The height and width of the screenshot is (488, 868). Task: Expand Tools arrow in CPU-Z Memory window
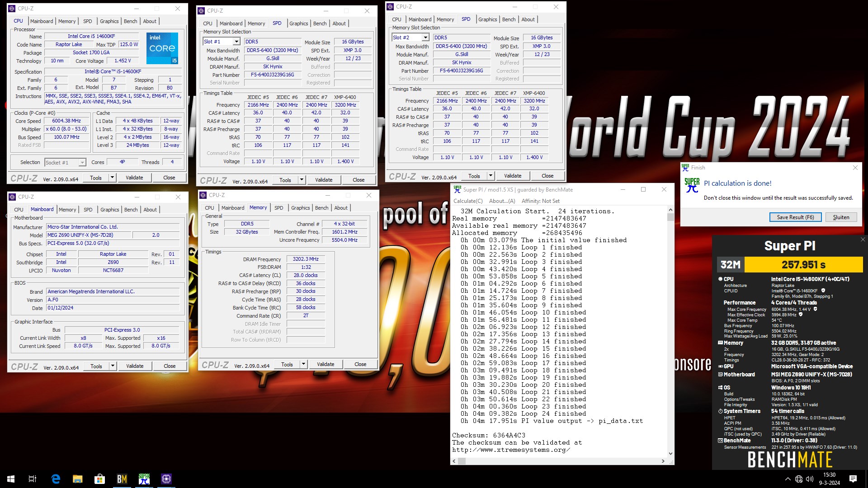[303, 364]
